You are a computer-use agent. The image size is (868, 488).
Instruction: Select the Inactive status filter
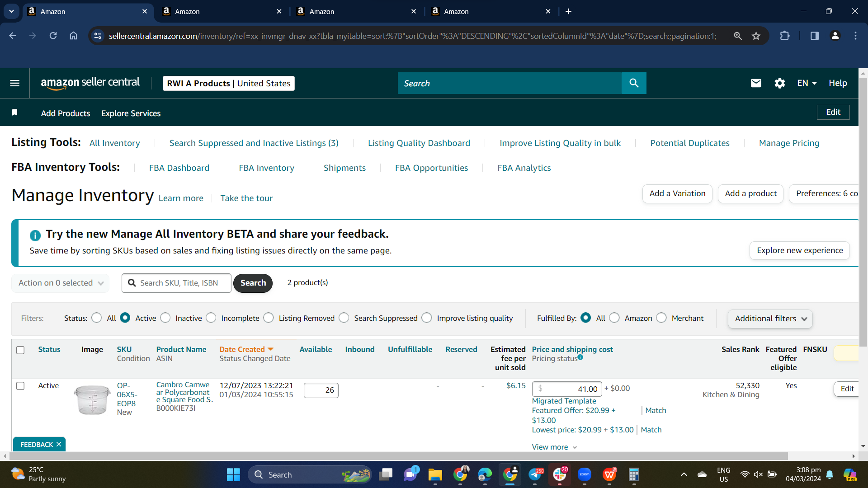coord(165,318)
